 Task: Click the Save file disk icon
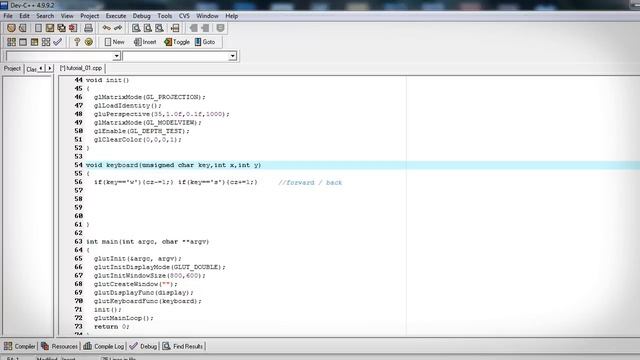tap(50, 28)
